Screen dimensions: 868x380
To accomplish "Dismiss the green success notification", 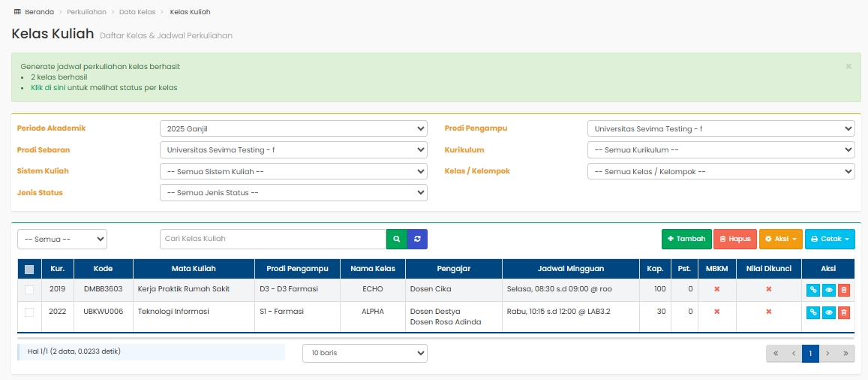I will 848,66.
